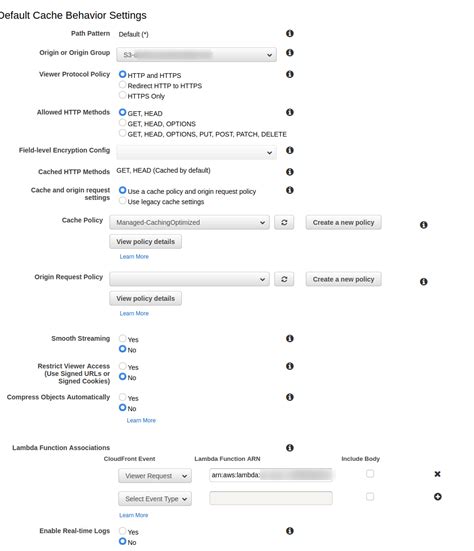Click Learn More under Compress Objects
This screenshot has width=474, height=551.
141,420
